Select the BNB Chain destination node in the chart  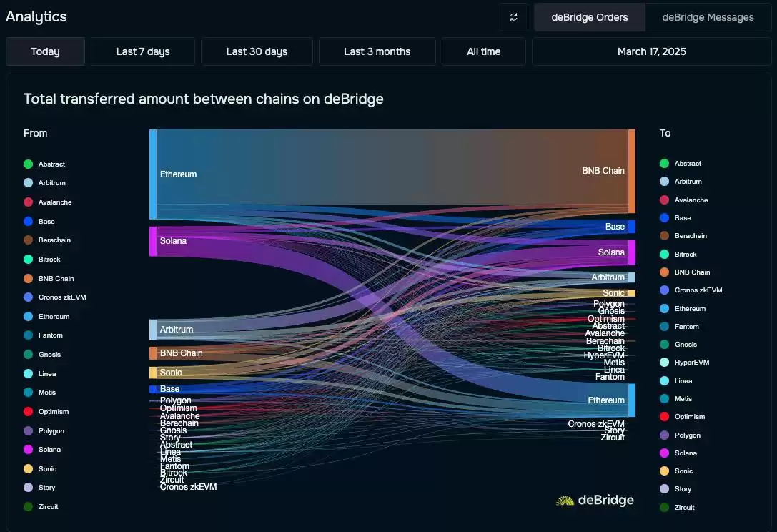click(632, 172)
